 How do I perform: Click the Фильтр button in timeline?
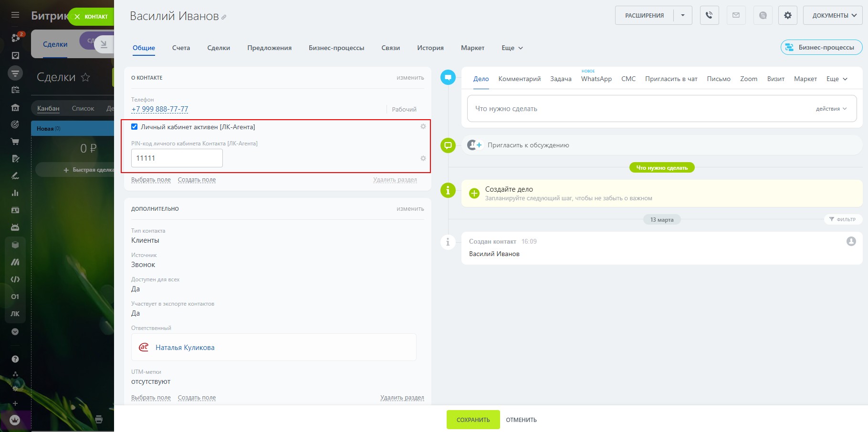[843, 219]
